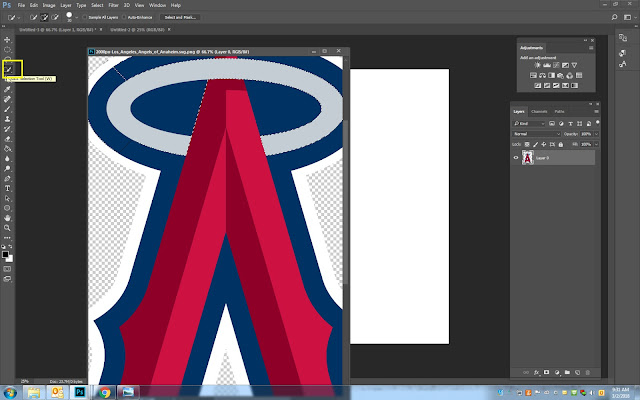Add a Vibrance adjustment
The height and width of the screenshot is (400, 640).
[574, 65]
